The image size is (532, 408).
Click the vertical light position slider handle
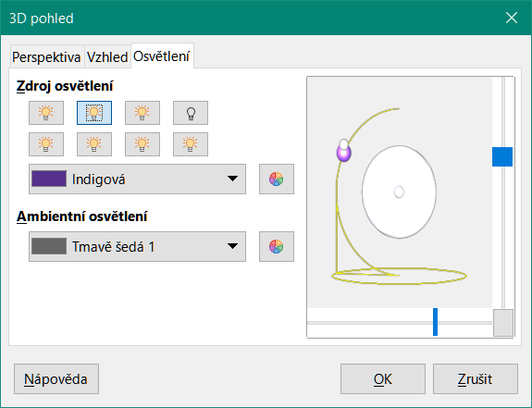502,156
